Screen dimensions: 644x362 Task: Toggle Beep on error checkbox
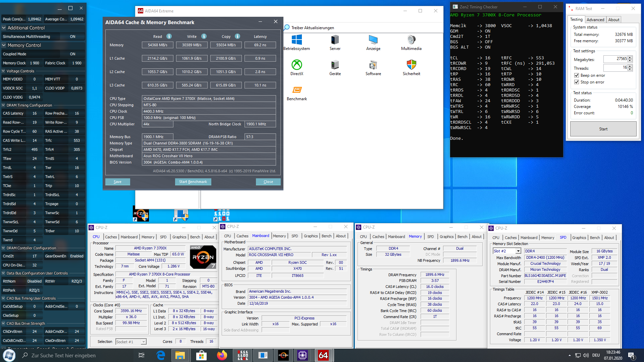click(x=577, y=75)
